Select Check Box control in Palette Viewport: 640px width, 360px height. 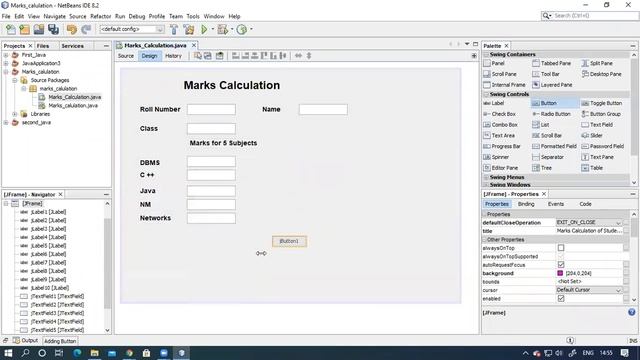pyautogui.click(x=500, y=114)
